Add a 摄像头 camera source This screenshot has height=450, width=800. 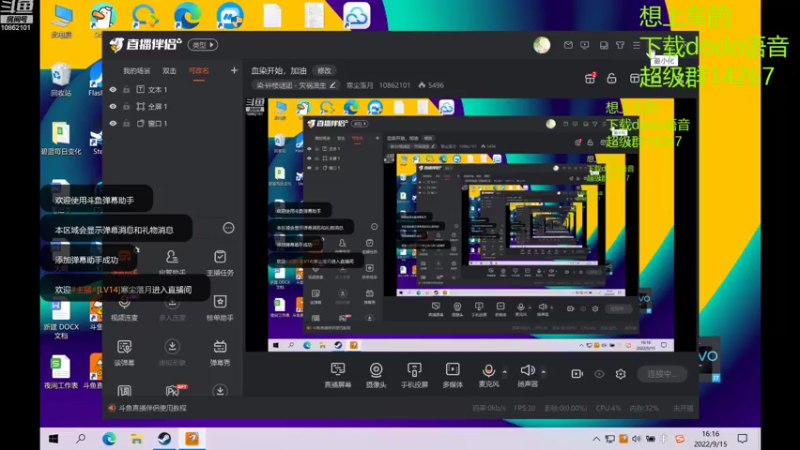(x=376, y=375)
